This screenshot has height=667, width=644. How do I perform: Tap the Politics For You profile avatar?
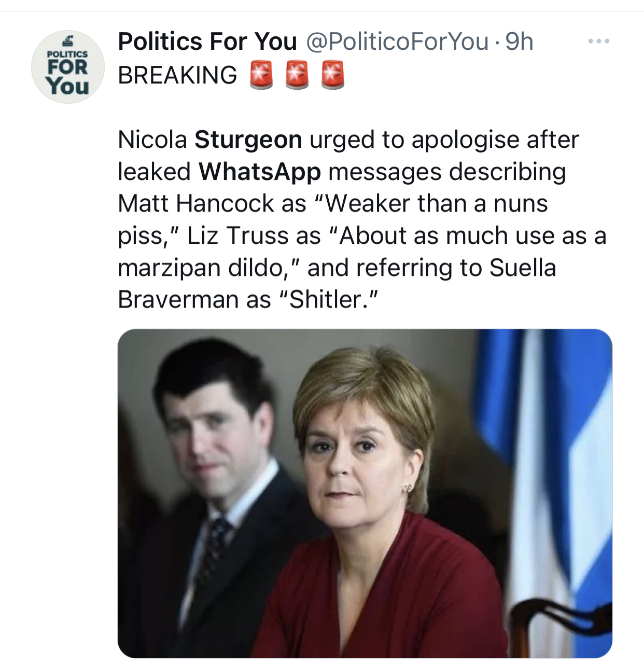pyautogui.click(x=68, y=67)
